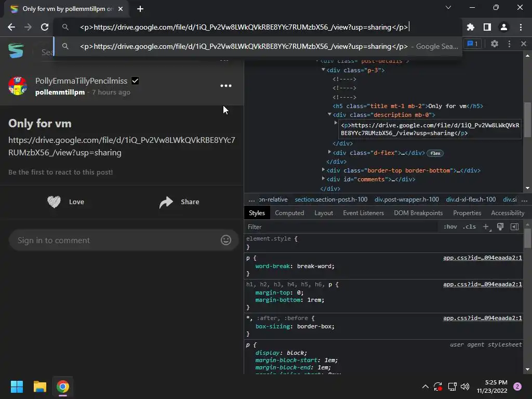532x399 pixels.
Task: Switch to the Computed tab
Action: [289, 213]
